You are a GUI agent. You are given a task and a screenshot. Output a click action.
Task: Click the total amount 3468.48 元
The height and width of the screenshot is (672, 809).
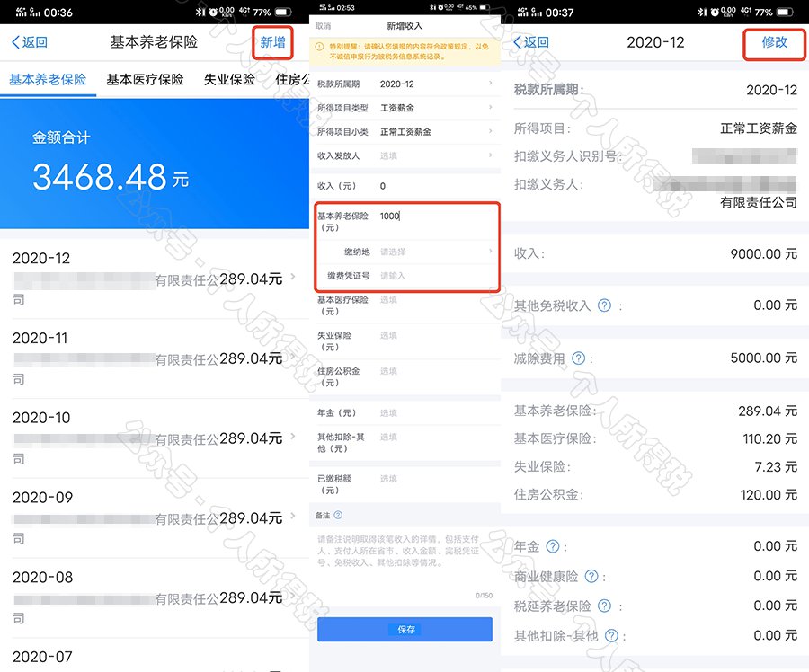111,177
